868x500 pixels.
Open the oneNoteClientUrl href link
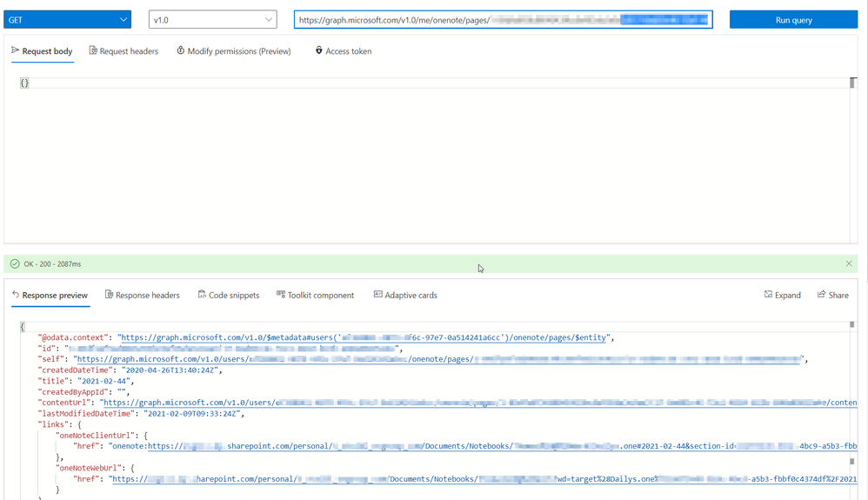(x=502, y=446)
